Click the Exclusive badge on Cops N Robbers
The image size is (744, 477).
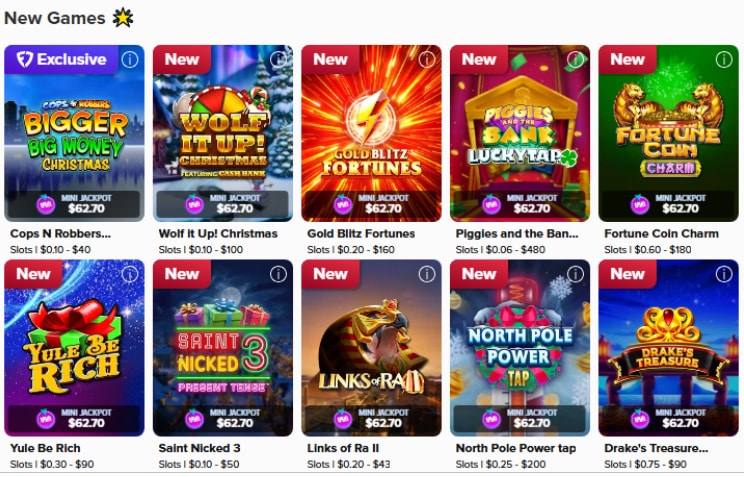pos(61,59)
